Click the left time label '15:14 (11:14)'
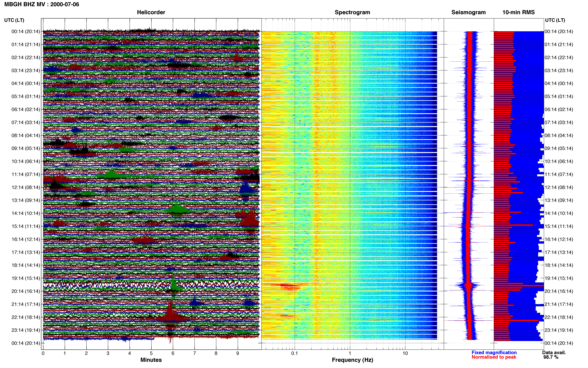The image size is (588, 368). pyautogui.click(x=26, y=226)
